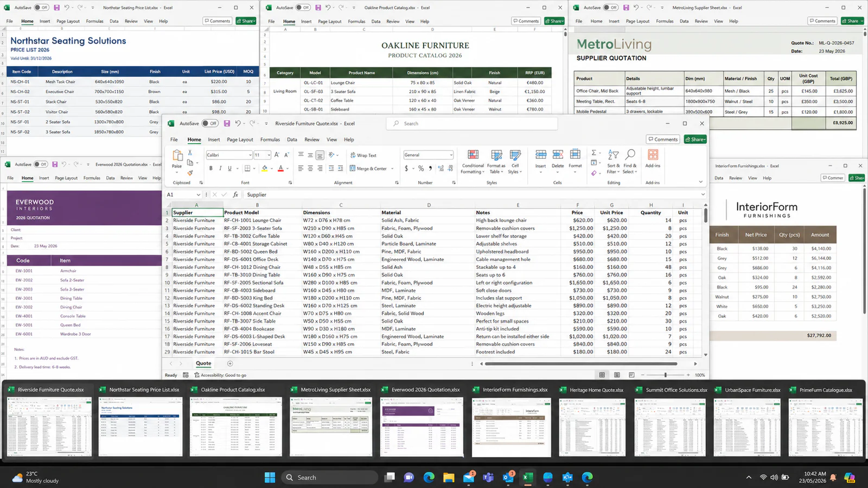The image size is (868, 488).
Task: Open the font name Calibri dropdown
Action: 250,155
